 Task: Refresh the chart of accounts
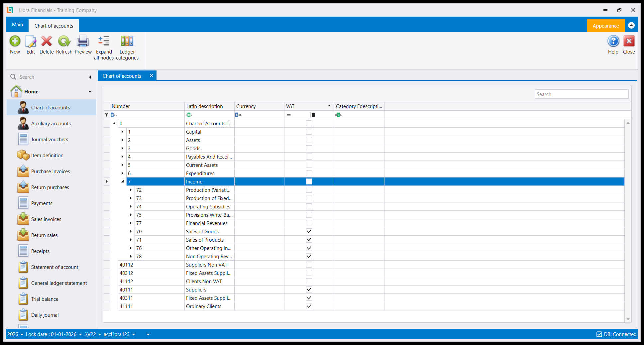(x=64, y=41)
